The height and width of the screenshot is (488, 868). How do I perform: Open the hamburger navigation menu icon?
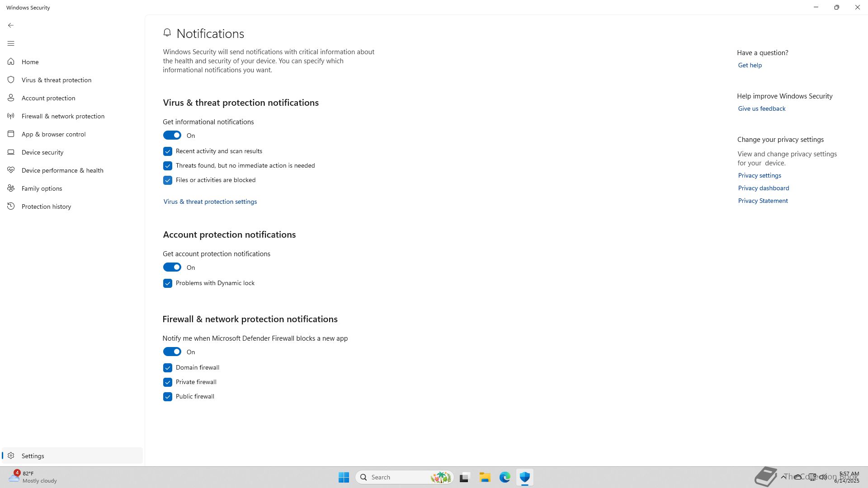tap(11, 43)
